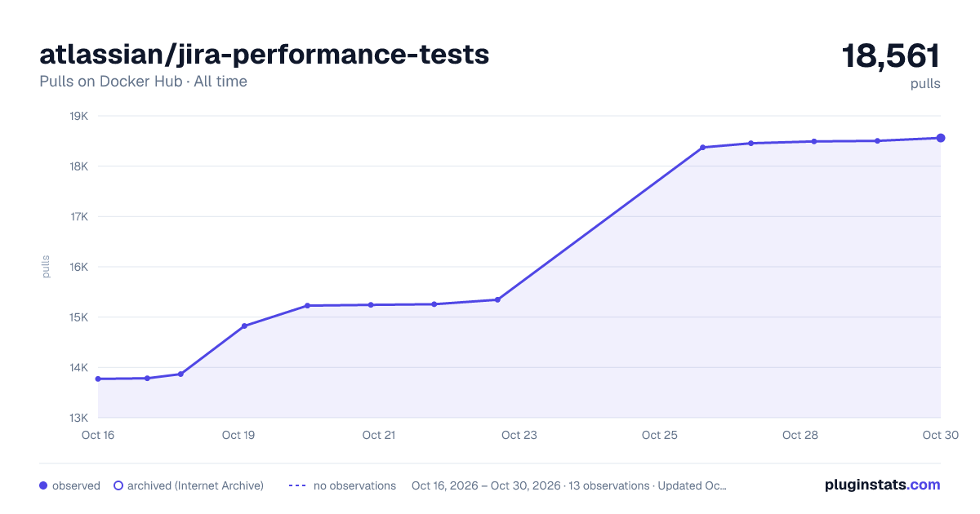
Task: Click the pluginstats.com link
Action: (882, 485)
